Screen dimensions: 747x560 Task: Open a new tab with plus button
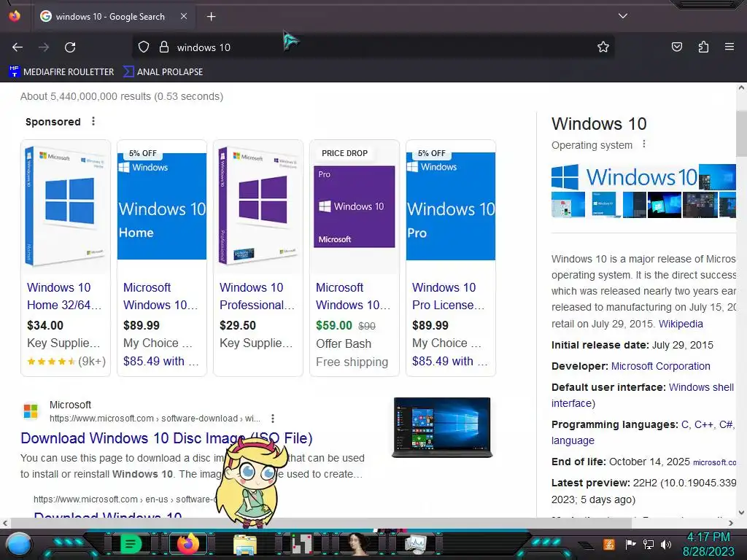click(x=211, y=17)
